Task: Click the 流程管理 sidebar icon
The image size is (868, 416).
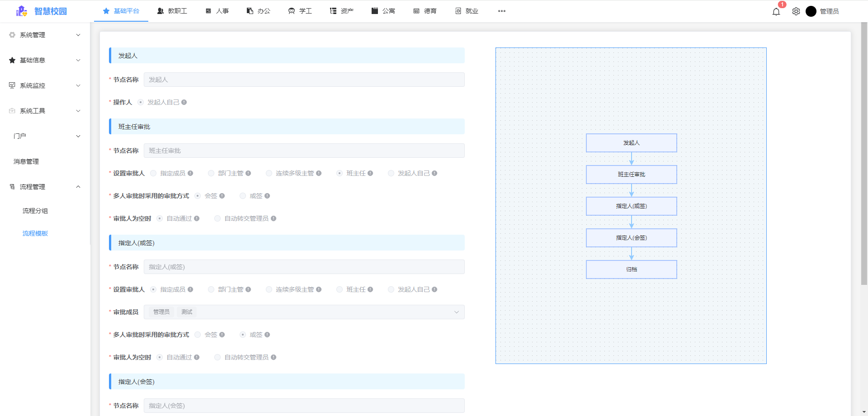Action: [12, 186]
